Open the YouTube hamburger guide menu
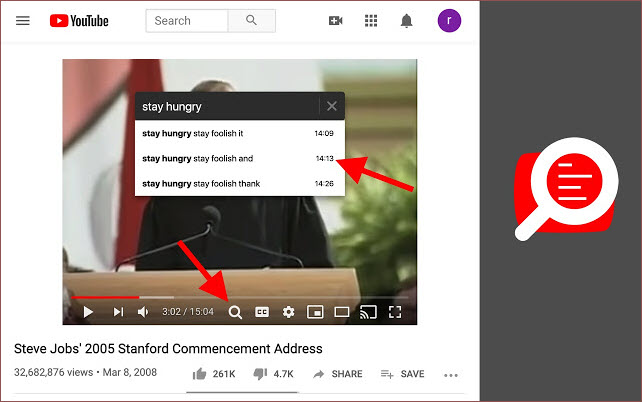642x402 pixels. click(23, 21)
